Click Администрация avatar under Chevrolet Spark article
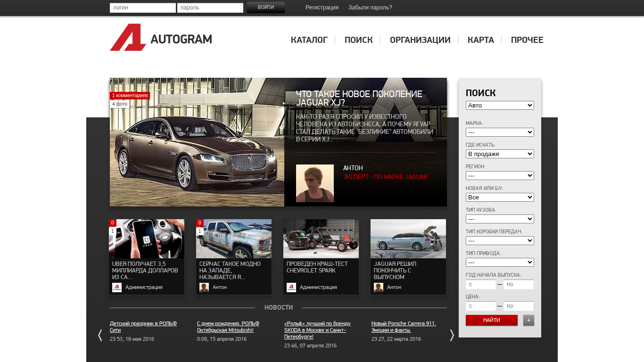 tap(291, 288)
